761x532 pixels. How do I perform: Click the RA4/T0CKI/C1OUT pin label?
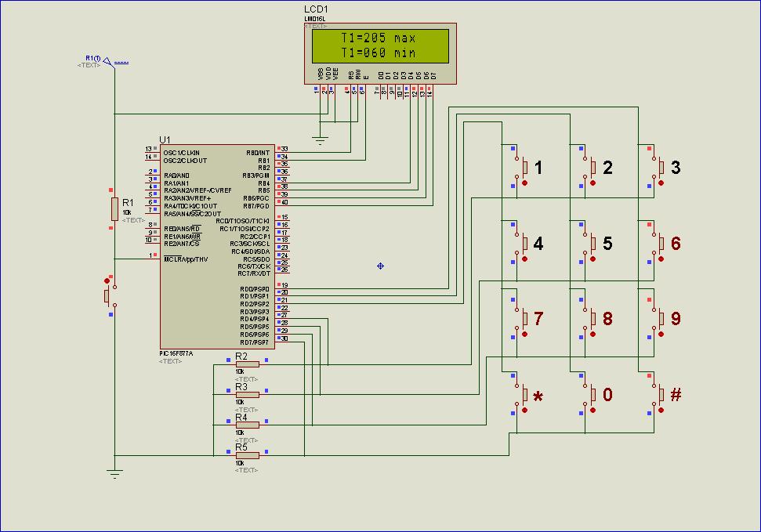[x=190, y=206]
